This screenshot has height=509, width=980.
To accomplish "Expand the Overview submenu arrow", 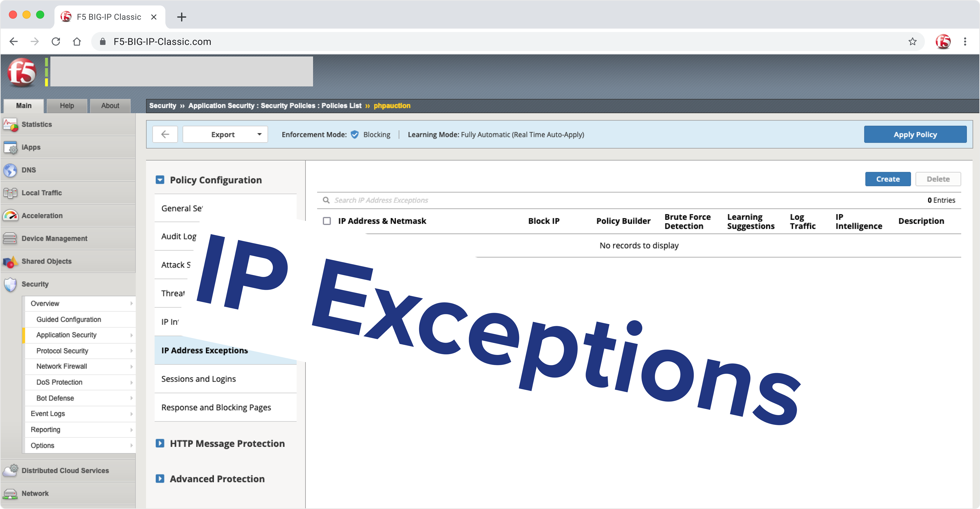I will [131, 304].
